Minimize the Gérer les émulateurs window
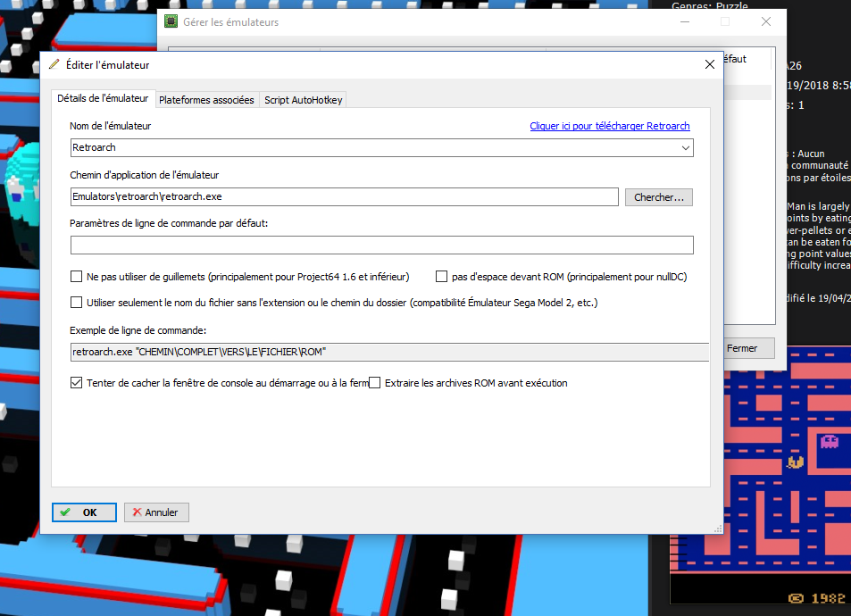Image resolution: width=851 pixels, height=616 pixels. click(x=685, y=21)
